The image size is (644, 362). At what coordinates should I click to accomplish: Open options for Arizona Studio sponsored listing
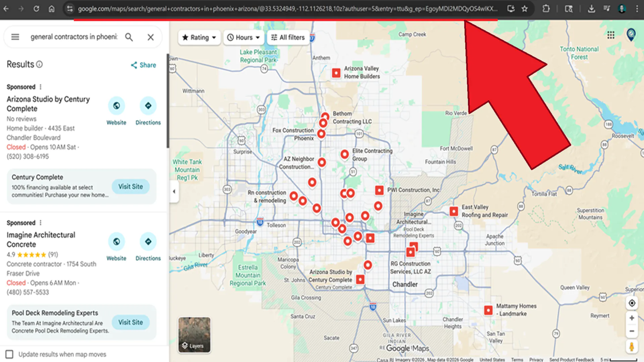41,87
